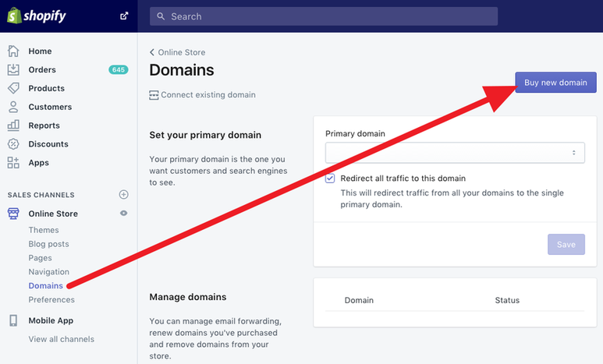This screenshot has width=603, height=364.
Task: Click Connect existing domain link
Action: tap(208, 95)
